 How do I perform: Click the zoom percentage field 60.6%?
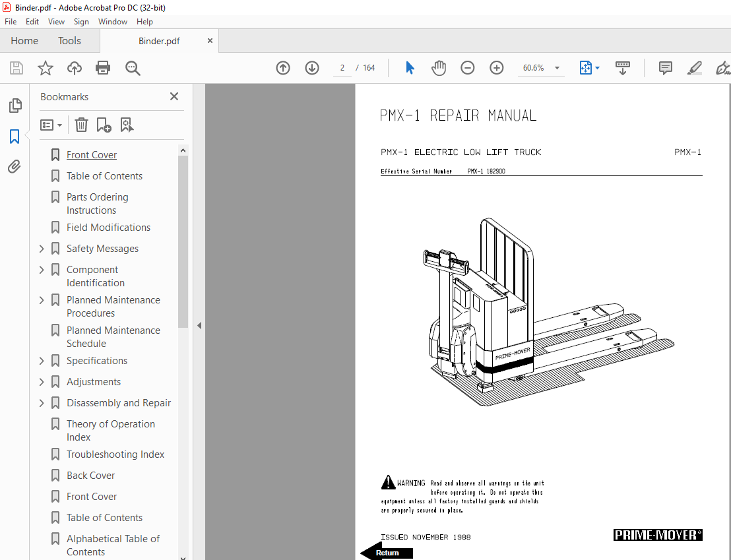533,68
